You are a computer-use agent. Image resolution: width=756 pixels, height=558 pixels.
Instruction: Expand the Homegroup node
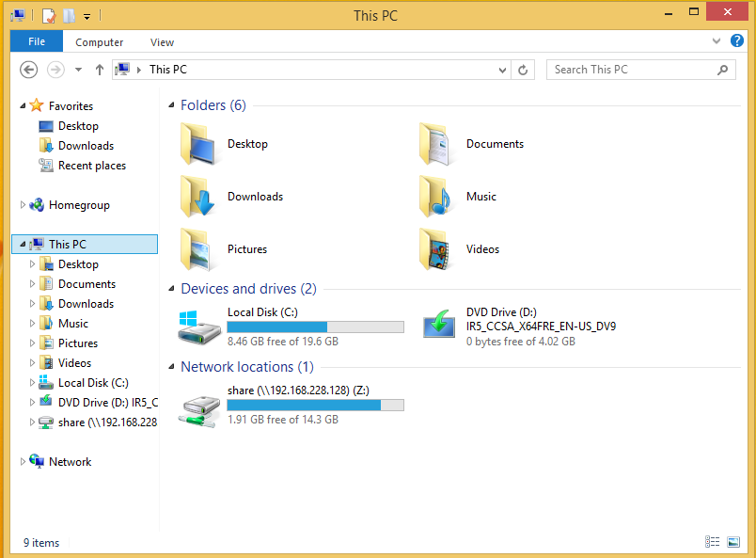21,204
